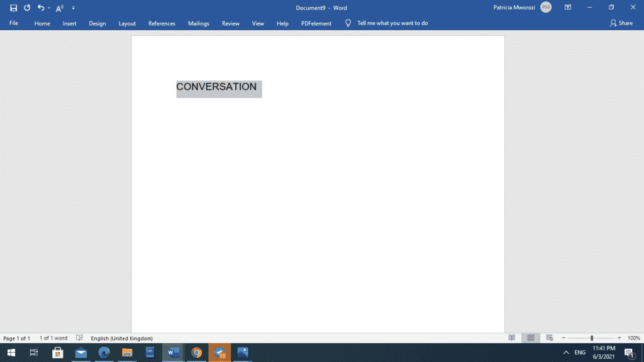Select the Web Layout view icon
The height and width of the screenshot is (362, 644).
550,337
